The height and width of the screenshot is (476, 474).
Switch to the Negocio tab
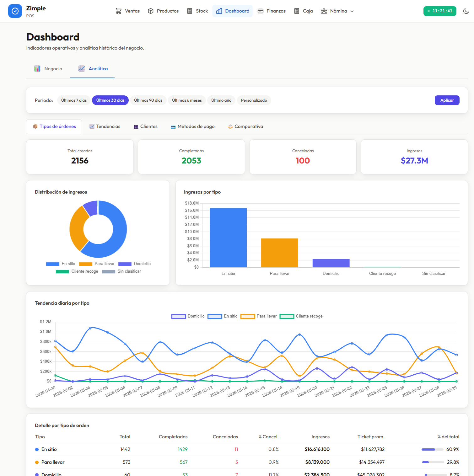tap(48, 69)
